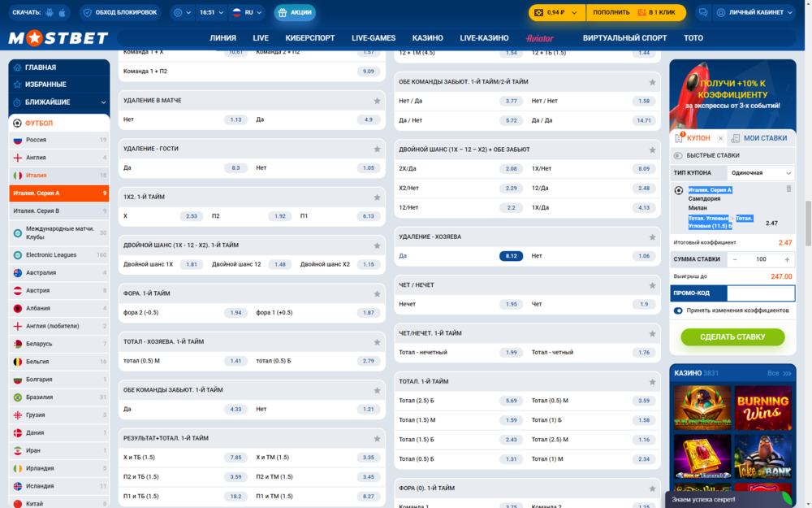Favorite the Удаление в матче market
The image size is (812, 508).
tap(377, 101)
